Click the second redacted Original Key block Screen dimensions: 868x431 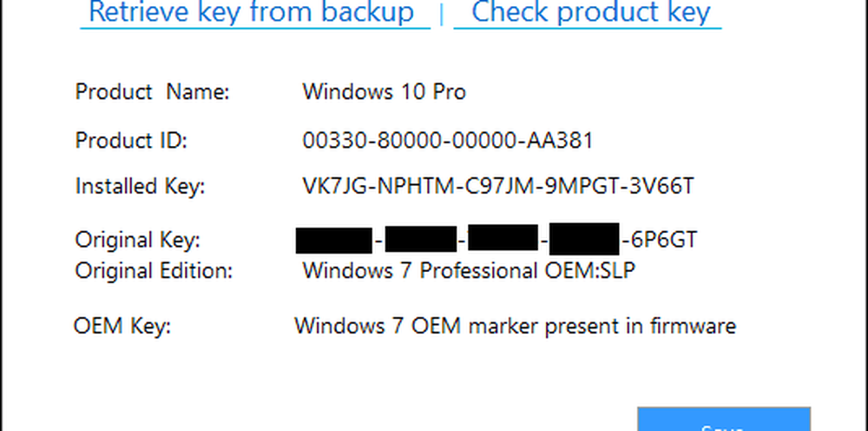click(x=420, y=241)
